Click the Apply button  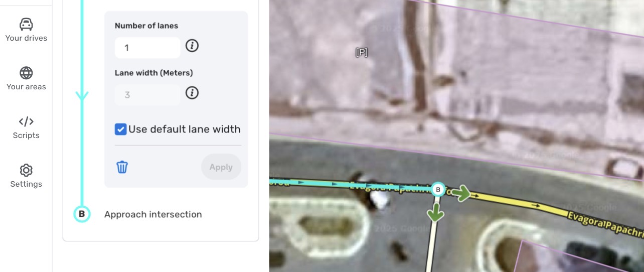(x=221, y=167)
